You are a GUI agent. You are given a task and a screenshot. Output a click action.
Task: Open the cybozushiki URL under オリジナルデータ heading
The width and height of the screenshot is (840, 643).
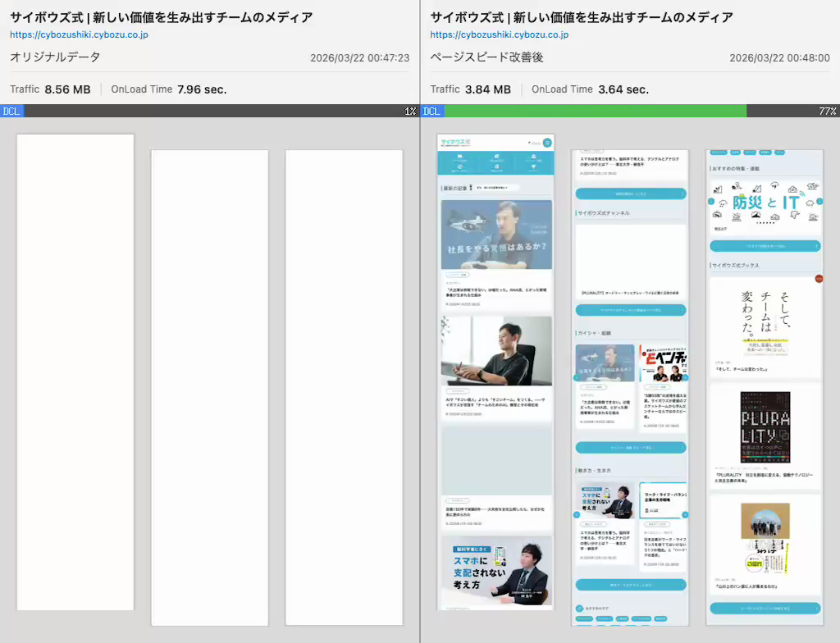point(79,35)
